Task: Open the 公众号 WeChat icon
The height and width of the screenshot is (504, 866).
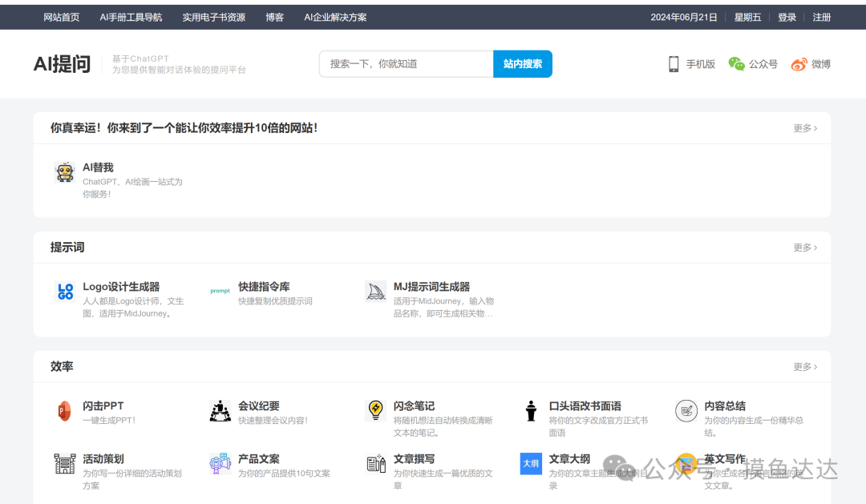Action: (x=735, y=64)
